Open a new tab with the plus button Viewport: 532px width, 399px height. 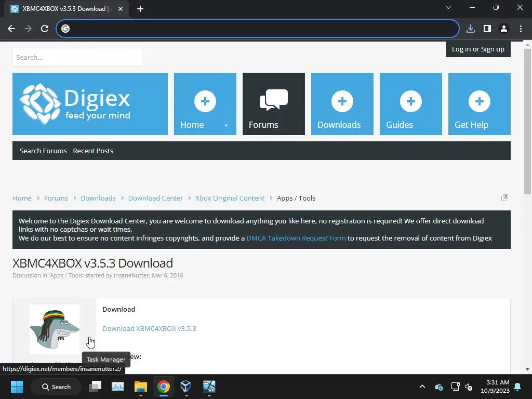click(140, 9)
